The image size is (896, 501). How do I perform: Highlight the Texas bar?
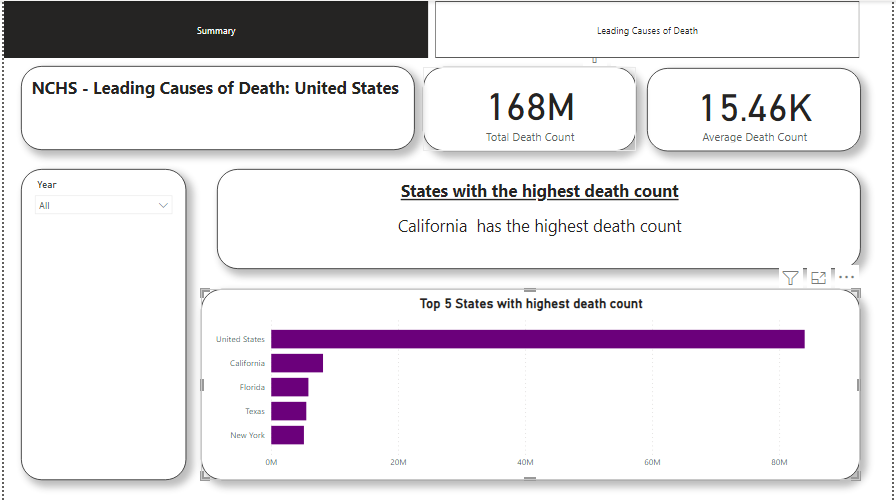point(288,411)
